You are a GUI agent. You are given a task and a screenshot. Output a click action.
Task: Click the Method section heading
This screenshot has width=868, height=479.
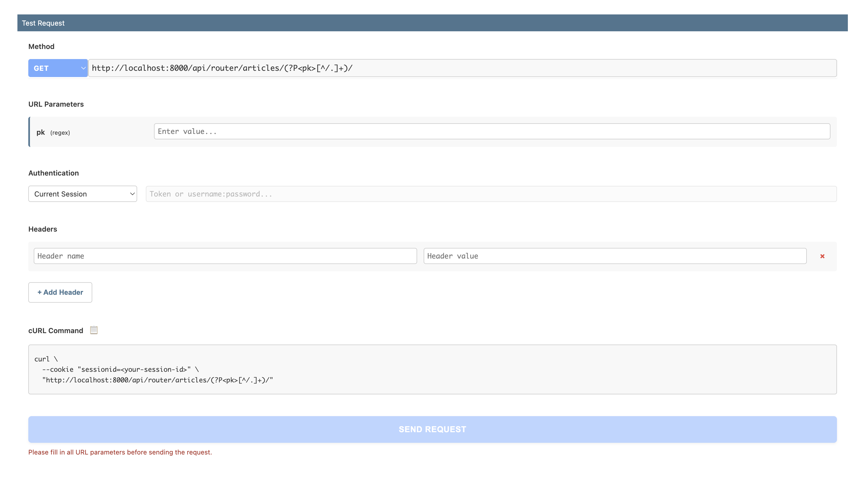pos(41,46)
